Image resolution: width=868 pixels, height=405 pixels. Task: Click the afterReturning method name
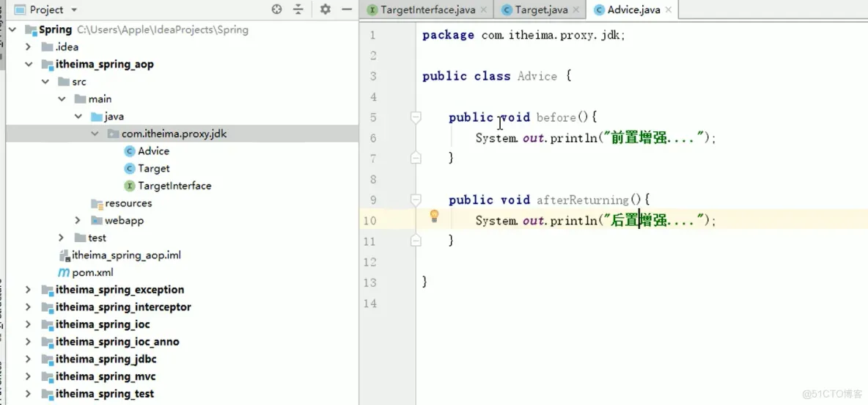583,200
